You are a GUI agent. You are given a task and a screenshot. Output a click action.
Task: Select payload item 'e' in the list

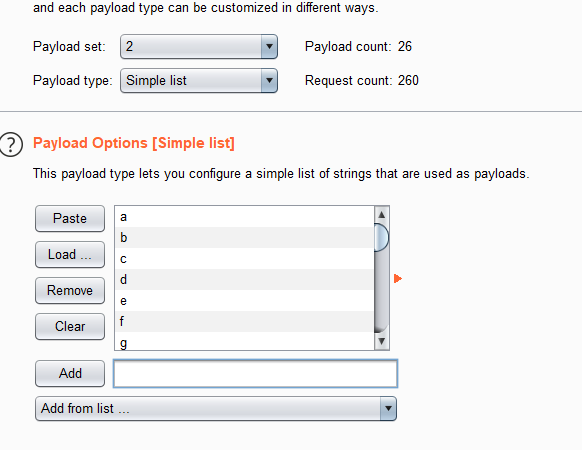click(244, 301)
